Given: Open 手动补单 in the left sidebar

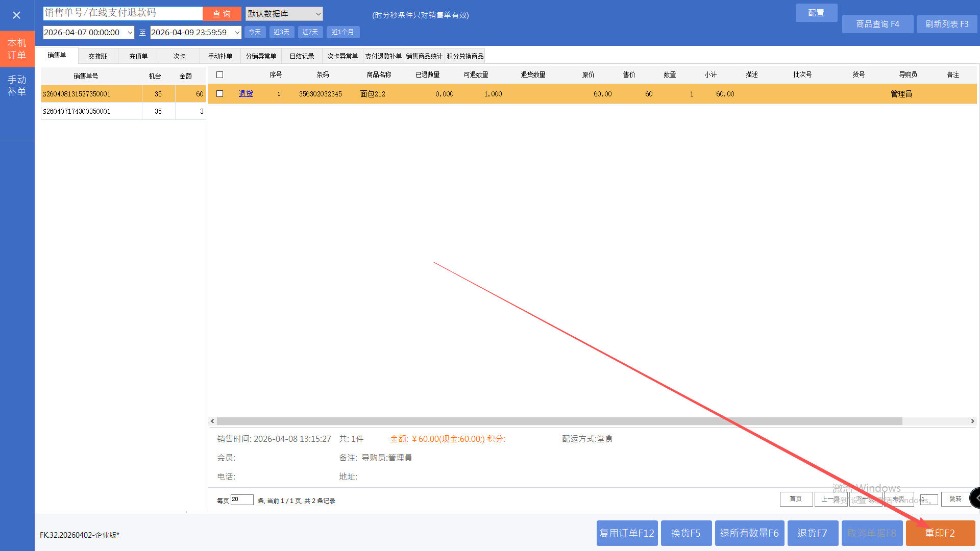Looking at the screenshot, I should 17,86.
